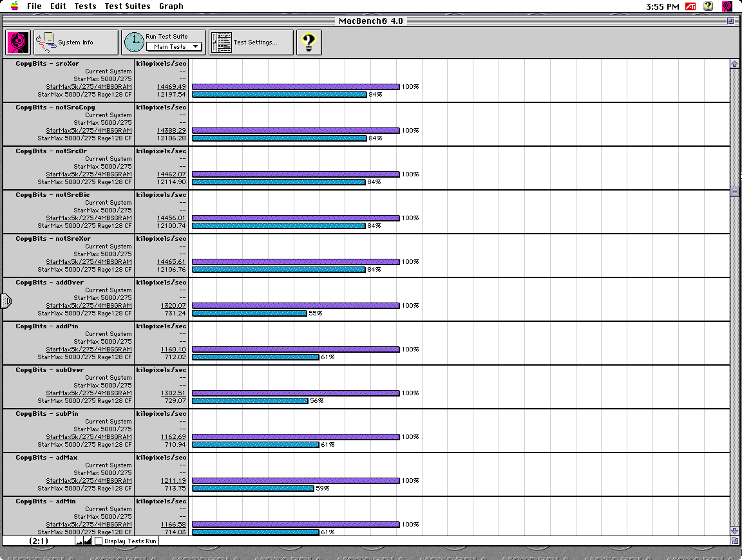The height and width of the screenshot is (560, 742).
Task: Open the Apple menu
Action: [x=14, y=6]
